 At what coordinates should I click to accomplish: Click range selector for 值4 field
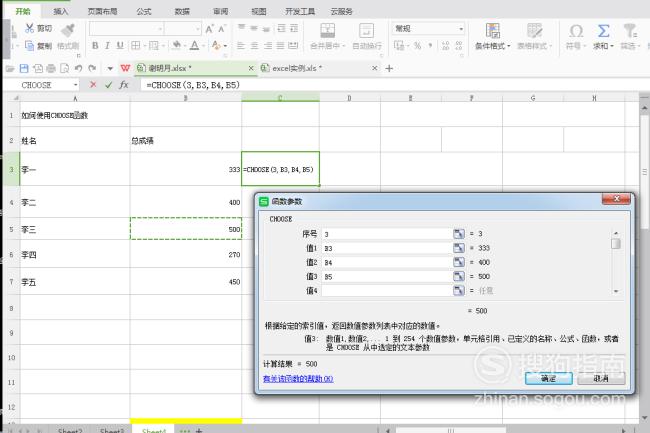tap(459, 290)
